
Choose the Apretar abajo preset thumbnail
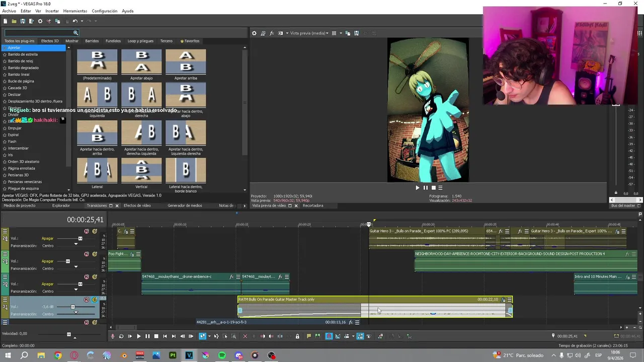(x=141, y=61)
